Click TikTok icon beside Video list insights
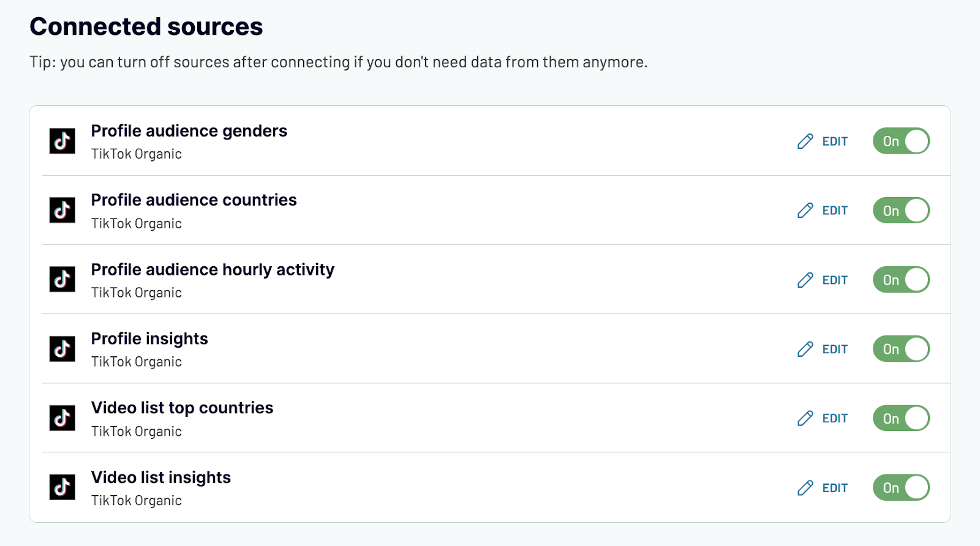The image size is (980, 546). point(62,488)
